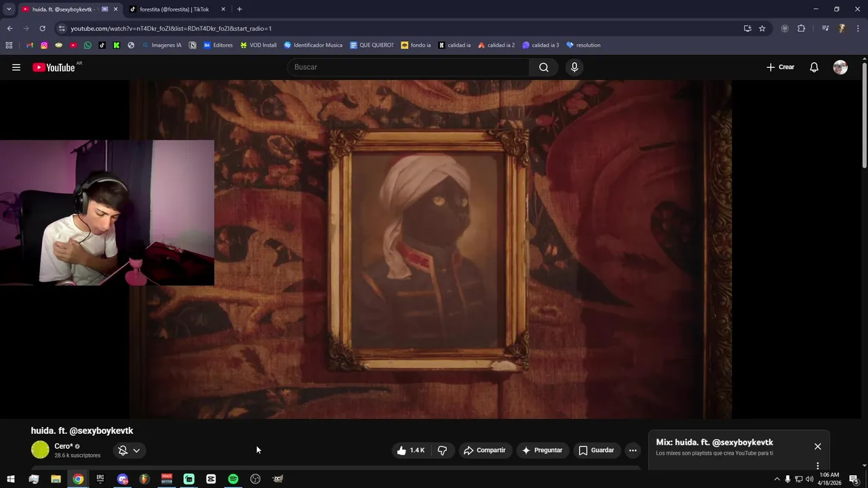Open the Gmail bookmark

click(x=30, y=45)
